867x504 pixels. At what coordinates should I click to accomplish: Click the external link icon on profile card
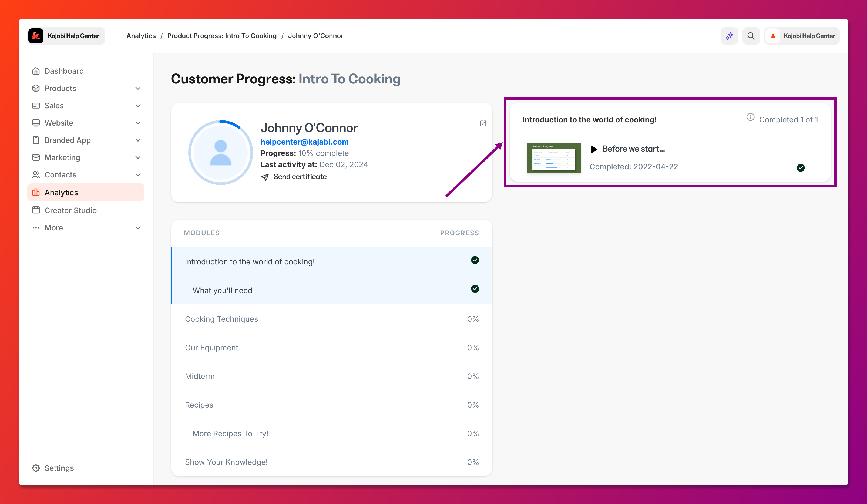tap(483, 123)
